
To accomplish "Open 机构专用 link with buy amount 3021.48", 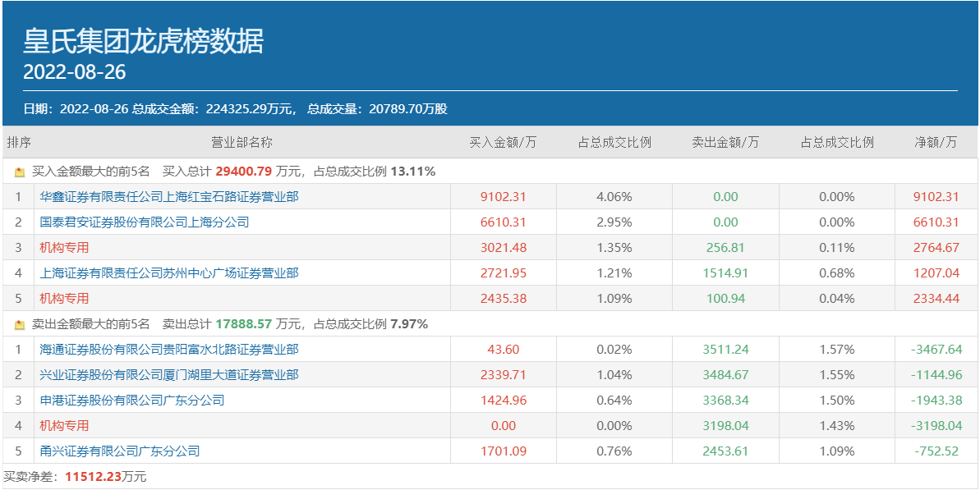I will [64, 248].
